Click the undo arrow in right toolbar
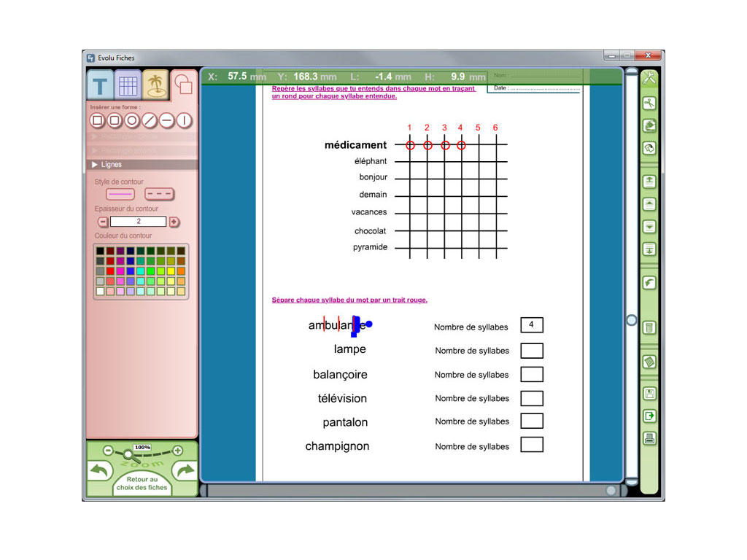Image resolution: width=747 pixels, height=560 pixels. click(x=649, y=283)
